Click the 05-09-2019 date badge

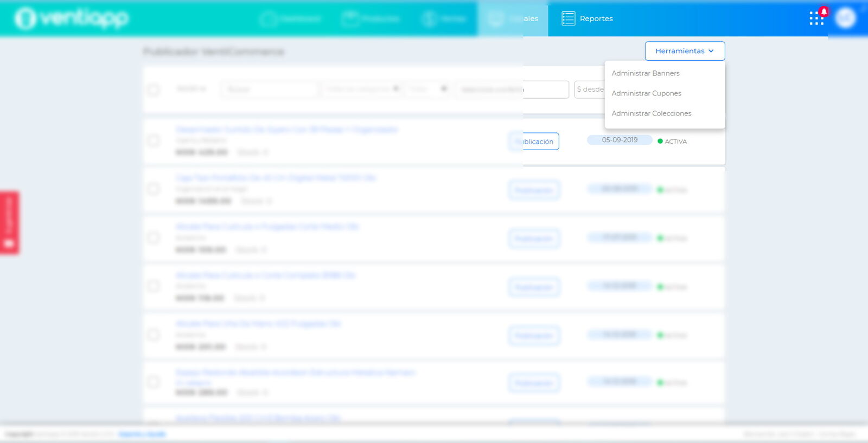[x=620, y=140]
